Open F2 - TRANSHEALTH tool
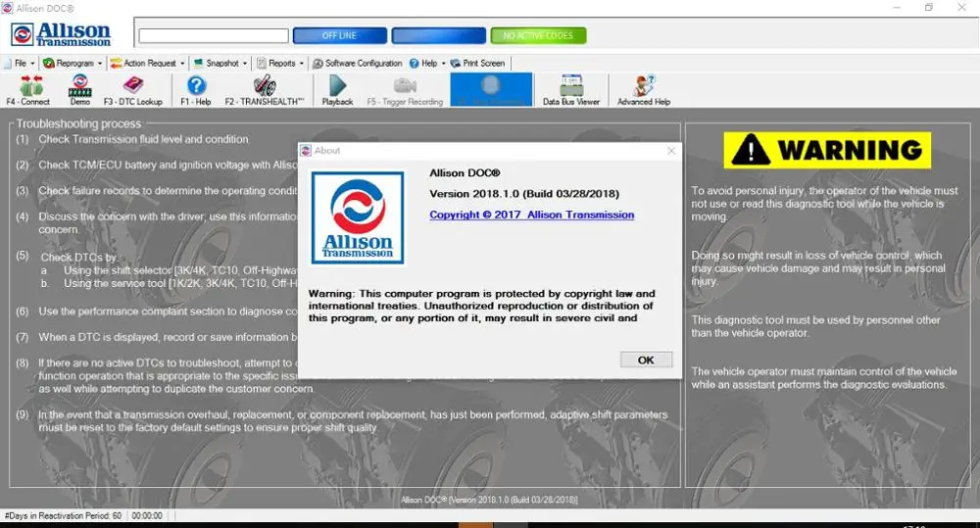 point(265,90)
